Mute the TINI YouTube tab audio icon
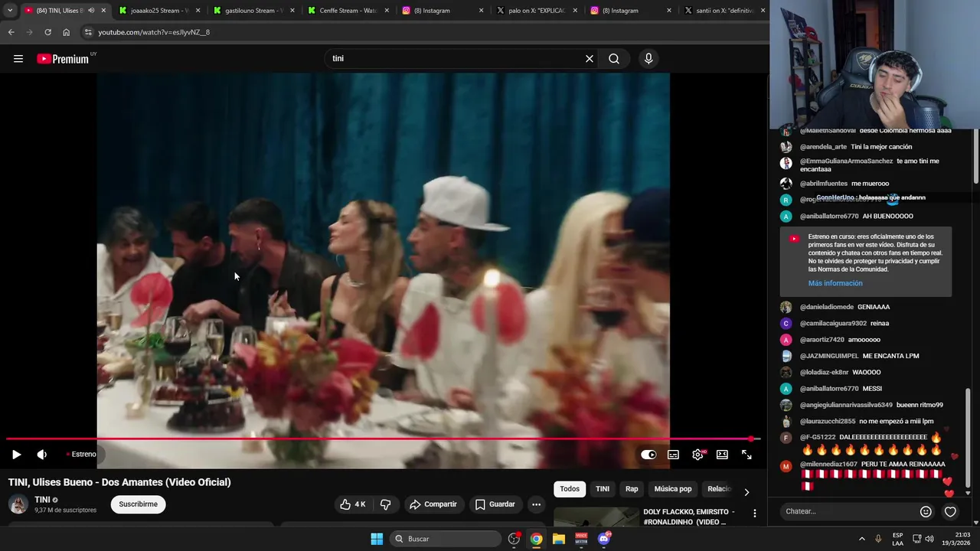Viewport: 980px width, 551px height. pos(91,11)
